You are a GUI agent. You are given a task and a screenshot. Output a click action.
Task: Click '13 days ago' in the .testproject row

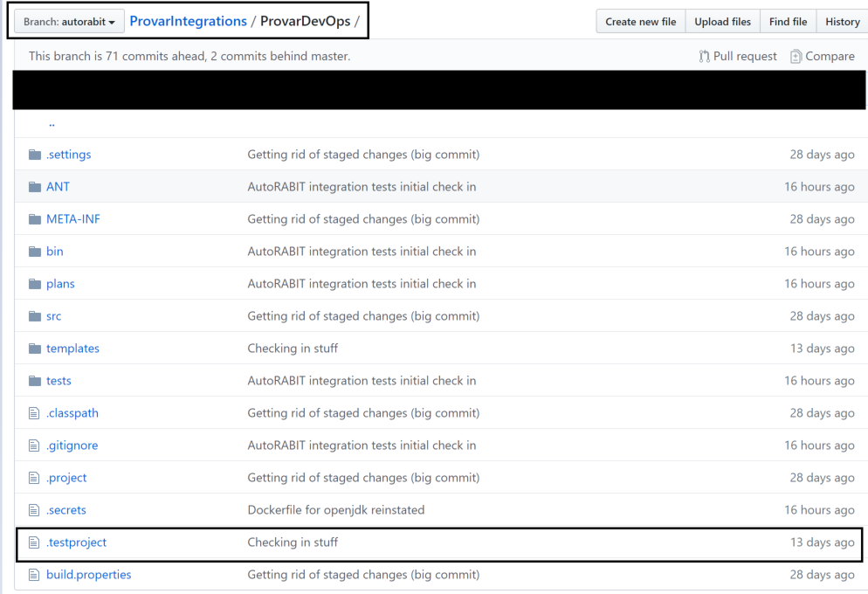tap(822, 542)
